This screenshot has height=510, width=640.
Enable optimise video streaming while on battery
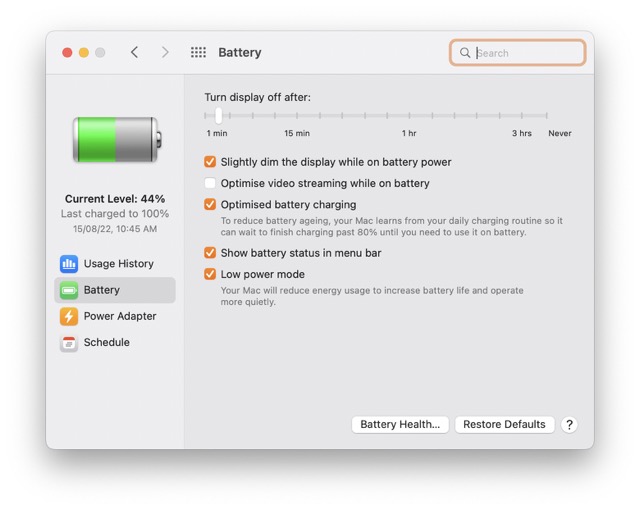[210, 183]
